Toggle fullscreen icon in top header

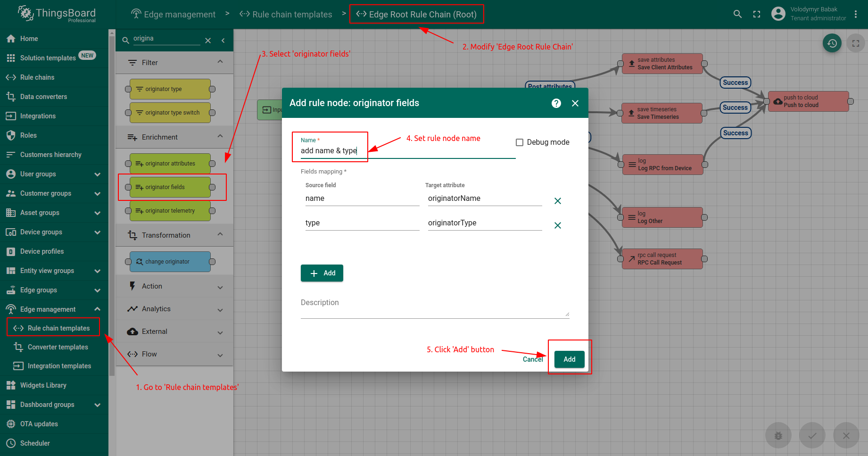(757, 14)
